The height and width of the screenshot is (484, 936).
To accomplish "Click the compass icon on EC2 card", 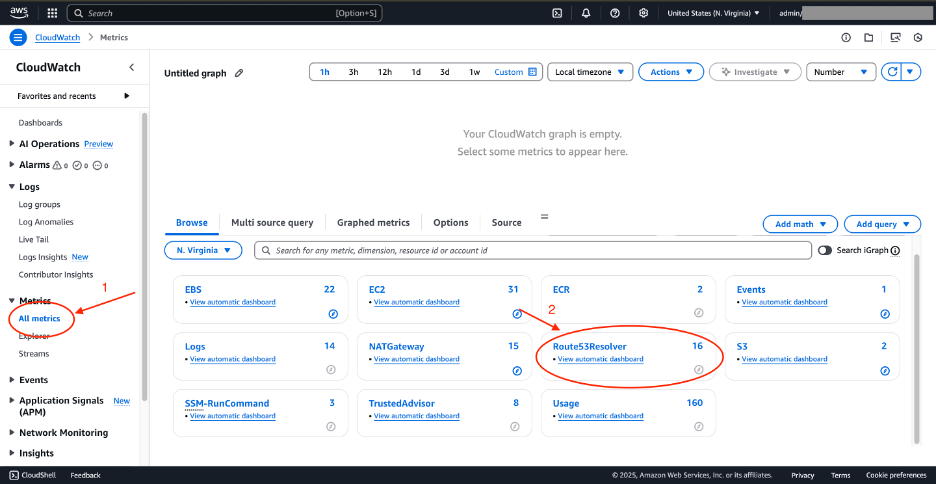I will click(518, 314).
